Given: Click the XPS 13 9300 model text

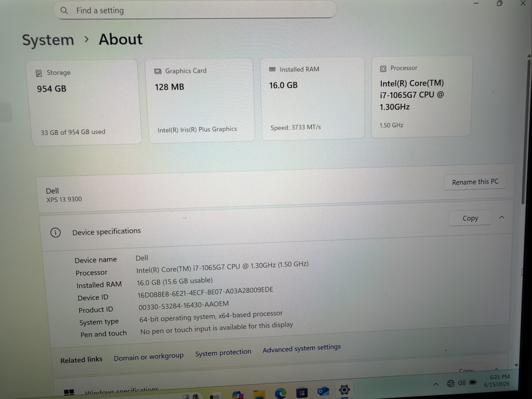Looking at the screenshot, I should (x=64, y=199).
